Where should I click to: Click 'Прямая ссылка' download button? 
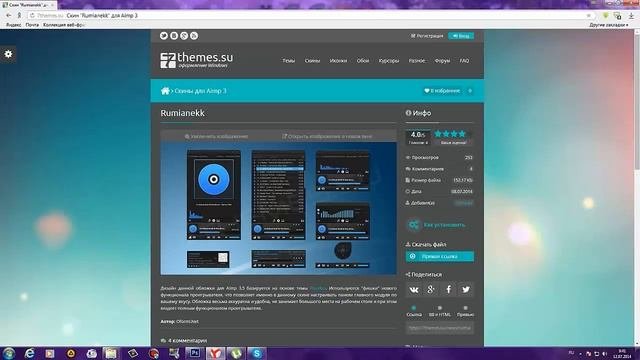coord(440,256)
